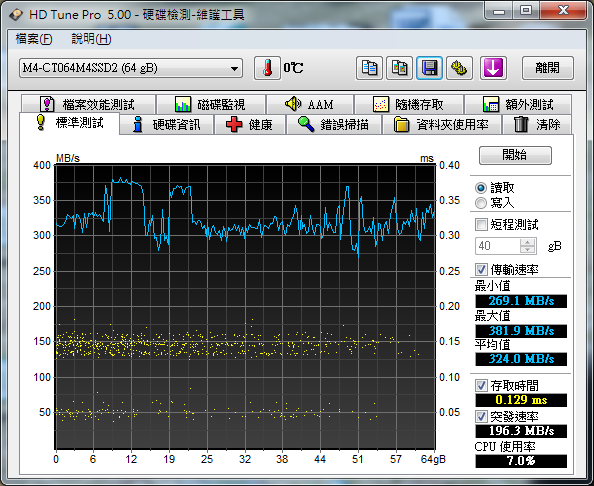Open the 健康 tab with red cross
This screenshot has width=594, height=486.
[250, 125]
